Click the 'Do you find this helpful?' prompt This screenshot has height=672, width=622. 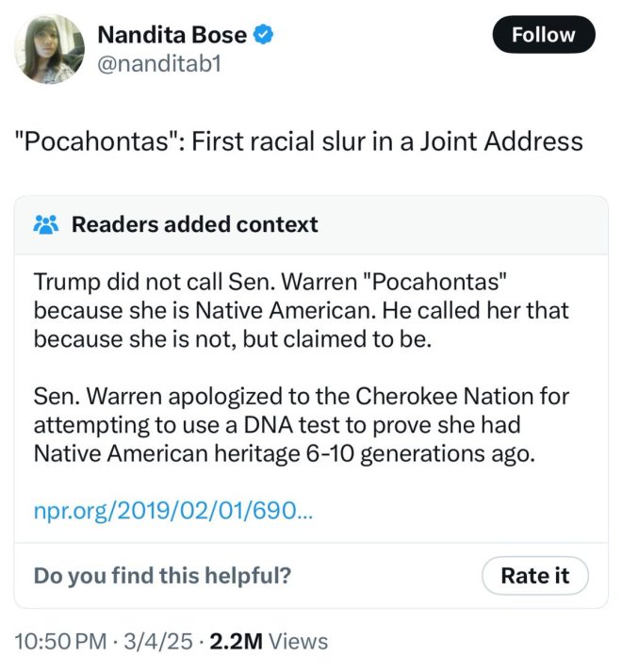coord(162,575)
